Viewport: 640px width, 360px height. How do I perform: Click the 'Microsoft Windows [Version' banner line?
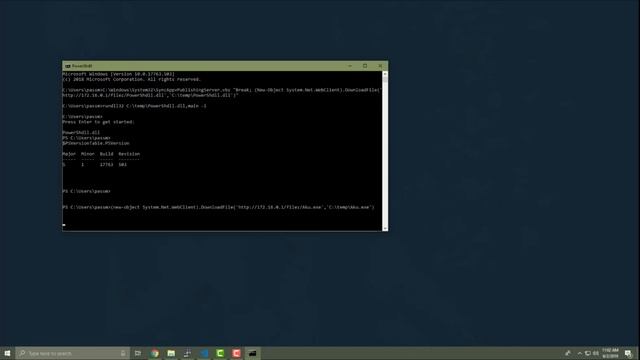[118, 74]
